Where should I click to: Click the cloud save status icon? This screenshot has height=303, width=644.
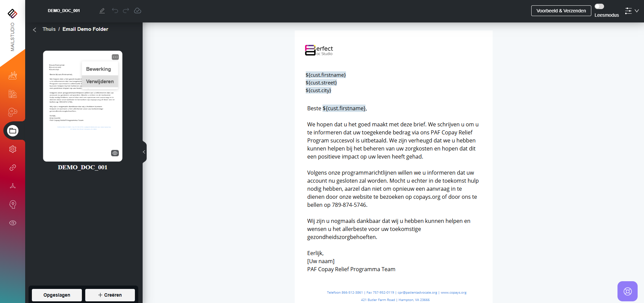(138, 11)
